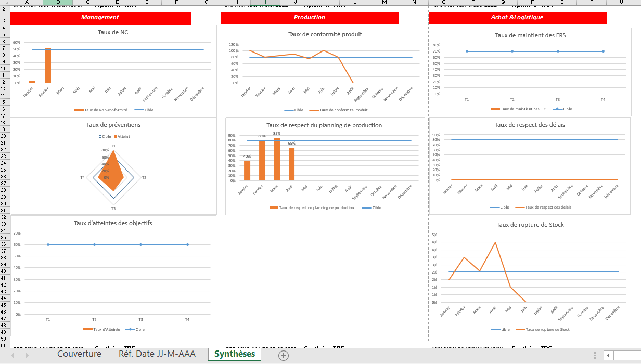Click the Taux de rupture de Stock title
The height and width of the screenshot is (364, 641).
click(530, 225)
